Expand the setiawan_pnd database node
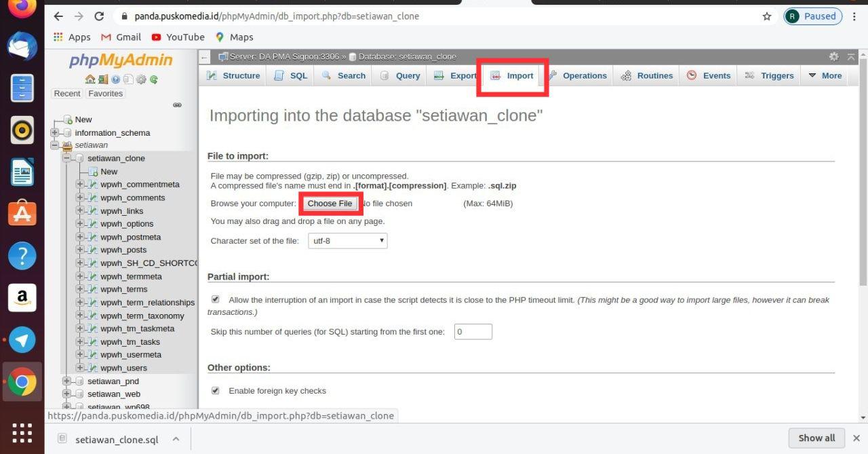 65,381
